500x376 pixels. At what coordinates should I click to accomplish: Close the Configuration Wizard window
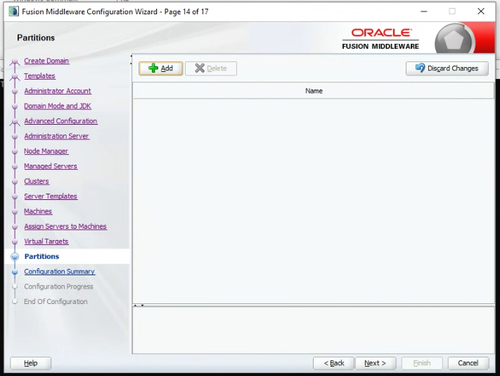click(481, 11)
